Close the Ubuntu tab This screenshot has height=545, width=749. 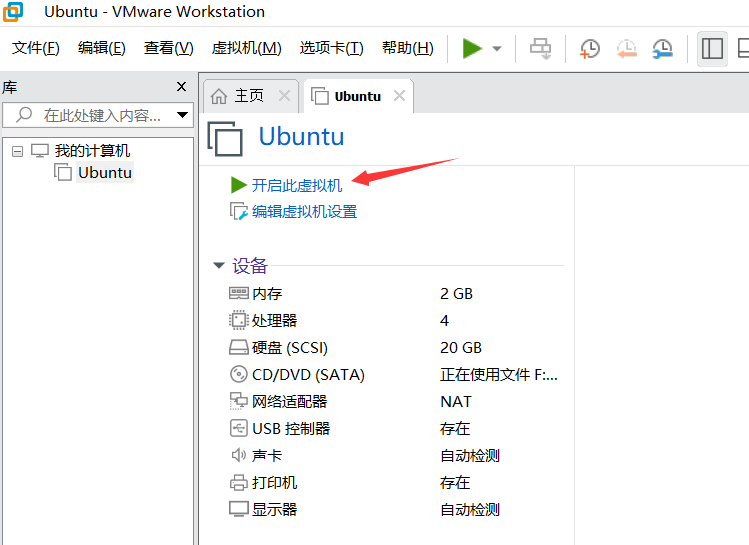pos(399,96)
